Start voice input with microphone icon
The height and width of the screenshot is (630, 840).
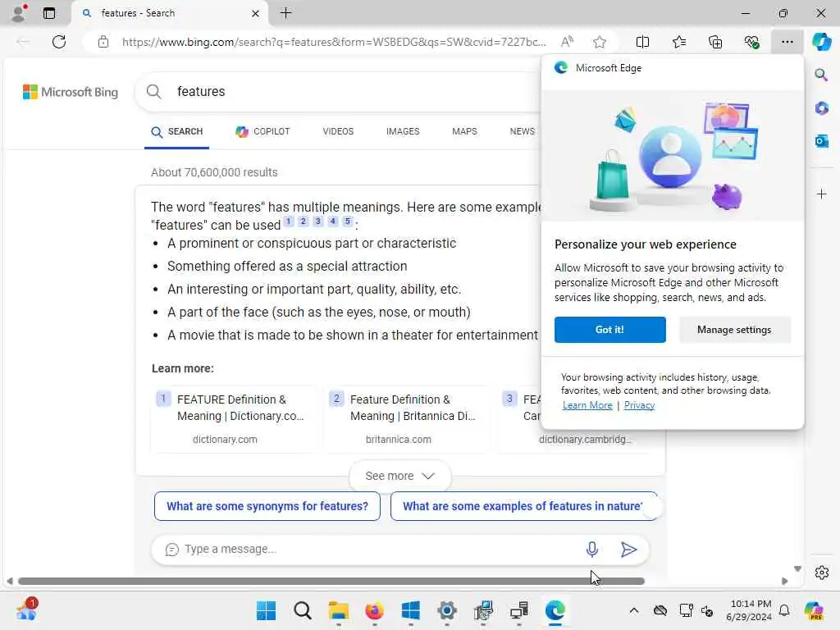[592, 550]
